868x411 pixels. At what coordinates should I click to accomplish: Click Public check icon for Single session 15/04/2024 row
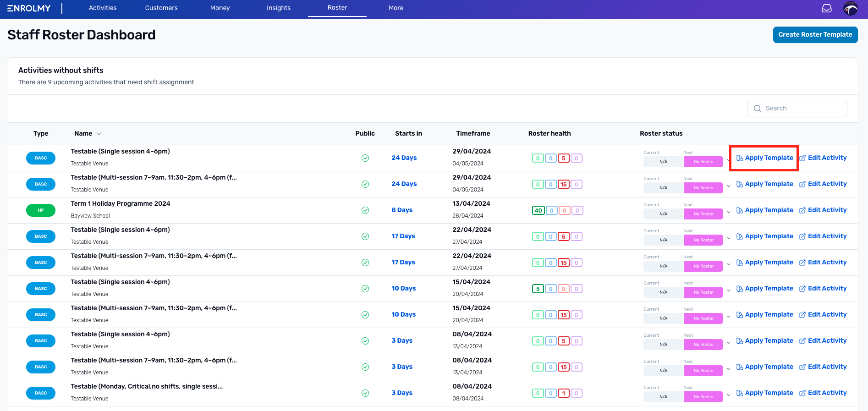pos(365,289)
